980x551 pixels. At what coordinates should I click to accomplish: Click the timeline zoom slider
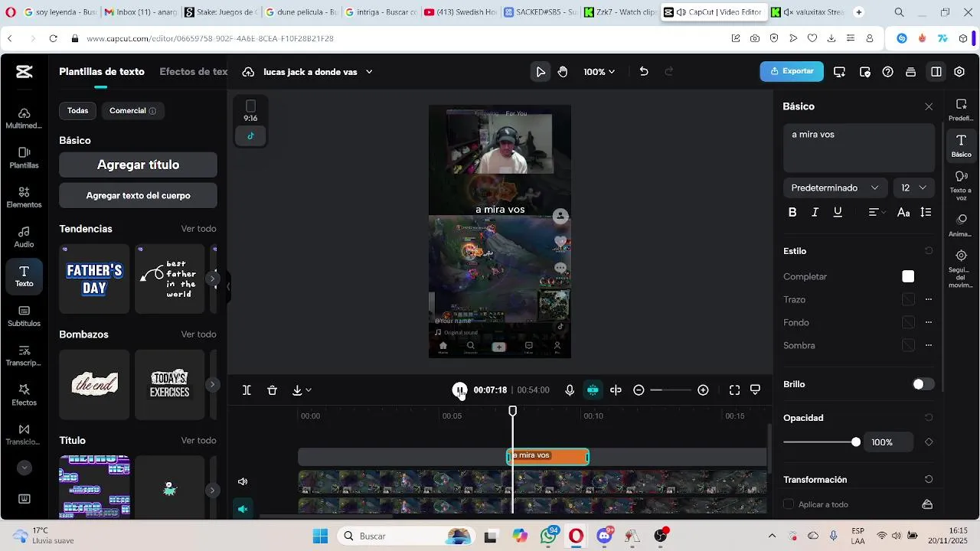click(671, 390)
